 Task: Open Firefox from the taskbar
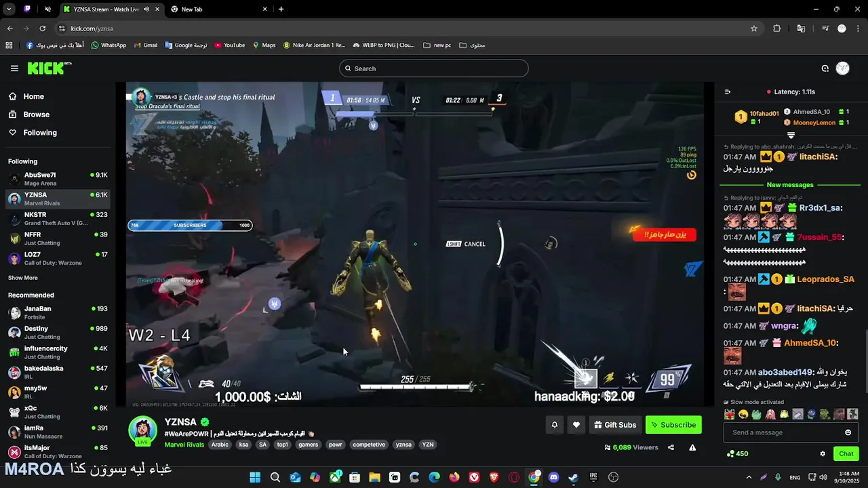[454, 478]
